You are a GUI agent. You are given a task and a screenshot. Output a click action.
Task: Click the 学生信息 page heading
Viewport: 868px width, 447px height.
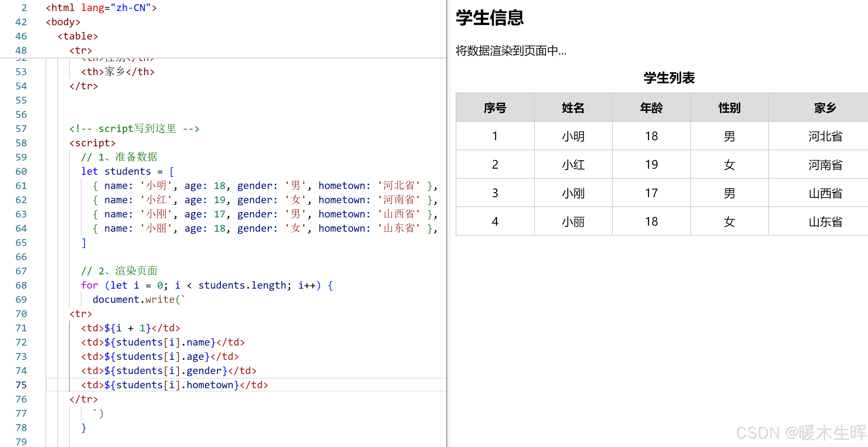click(x=489, y=19)
